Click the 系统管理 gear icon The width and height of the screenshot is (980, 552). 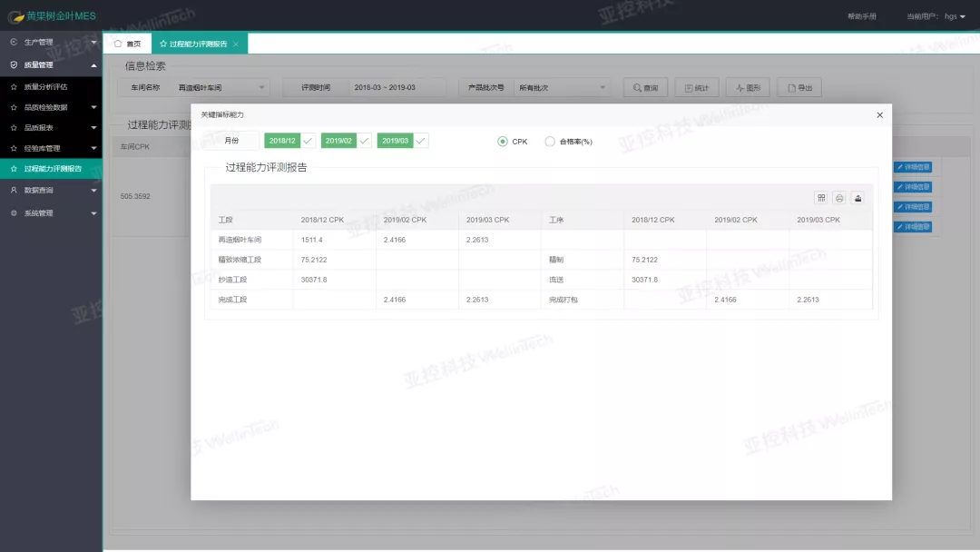pos(14,213)
